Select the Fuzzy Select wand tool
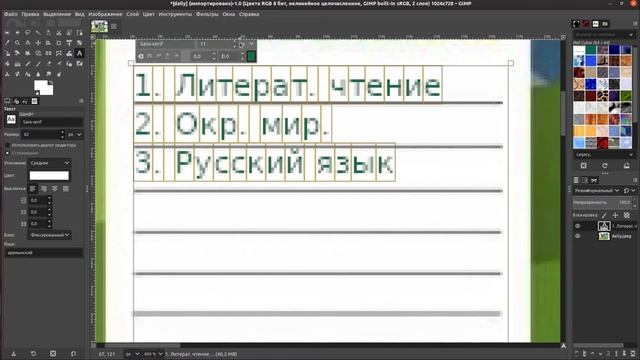Image resolution: width=640 pixels, height=360 pixels. click(x=38, y=33)
